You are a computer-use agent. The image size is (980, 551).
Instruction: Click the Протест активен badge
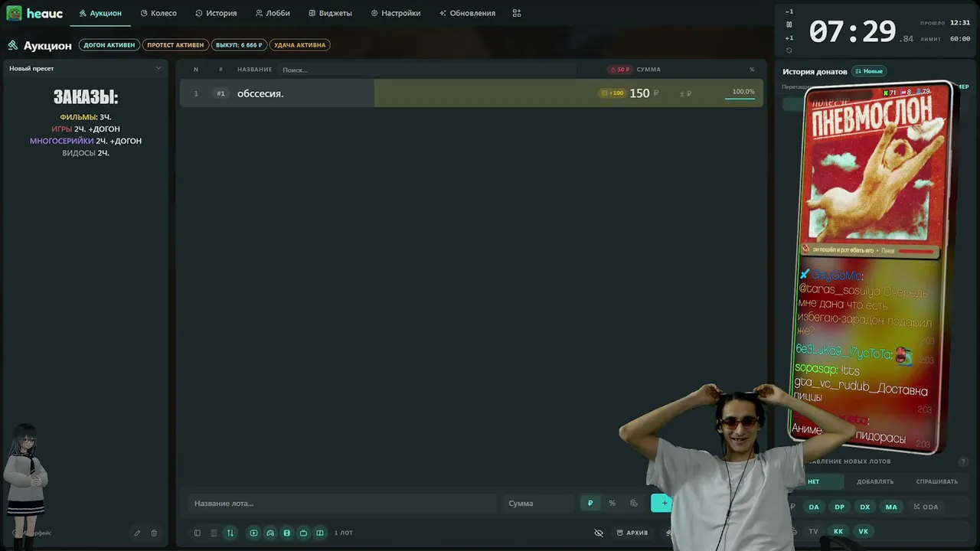click(175, 45)
